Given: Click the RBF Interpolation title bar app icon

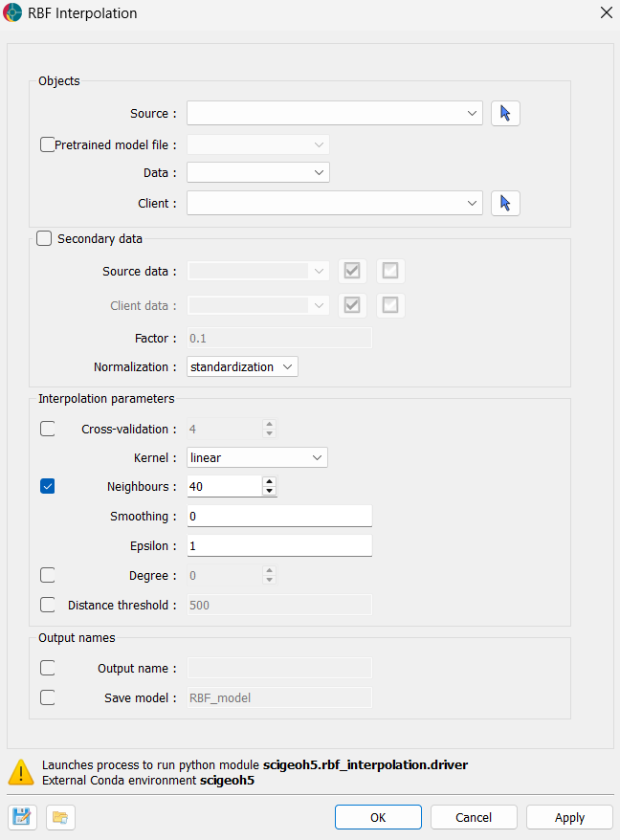Looking at the screenshot, I should point(13,13).
